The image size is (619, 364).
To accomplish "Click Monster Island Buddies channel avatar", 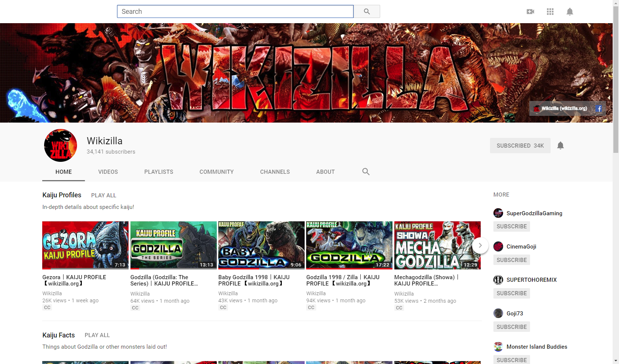I will point(498,346).
